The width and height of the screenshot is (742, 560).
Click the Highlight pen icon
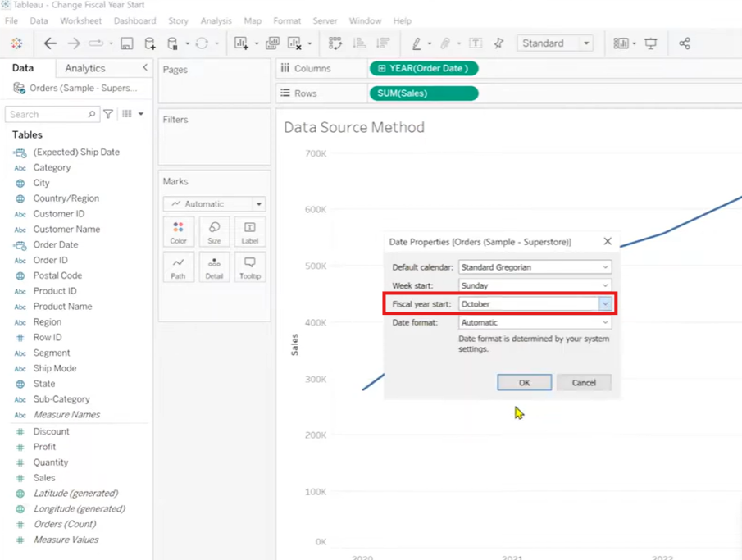coord(417,43)
